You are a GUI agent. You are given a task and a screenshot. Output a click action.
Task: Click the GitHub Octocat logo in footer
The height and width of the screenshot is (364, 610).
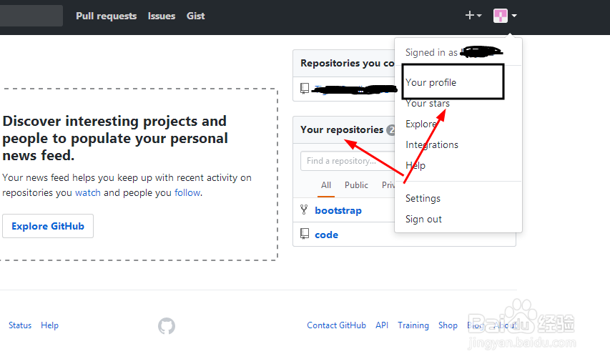pos(167,326)
